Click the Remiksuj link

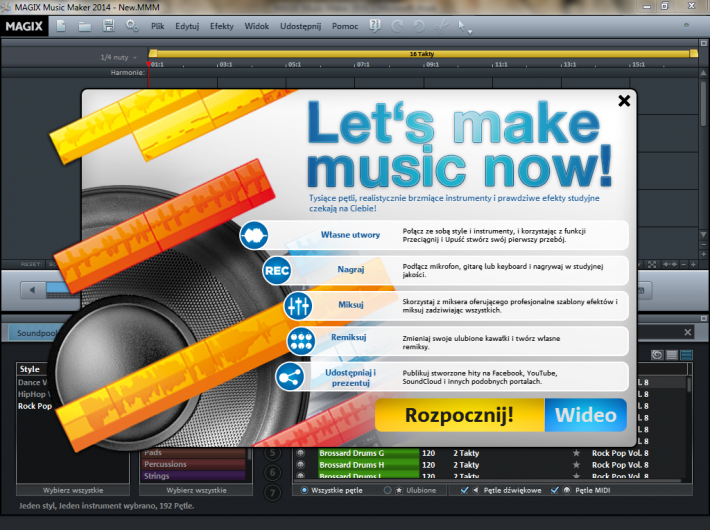[x=349, y=337]
